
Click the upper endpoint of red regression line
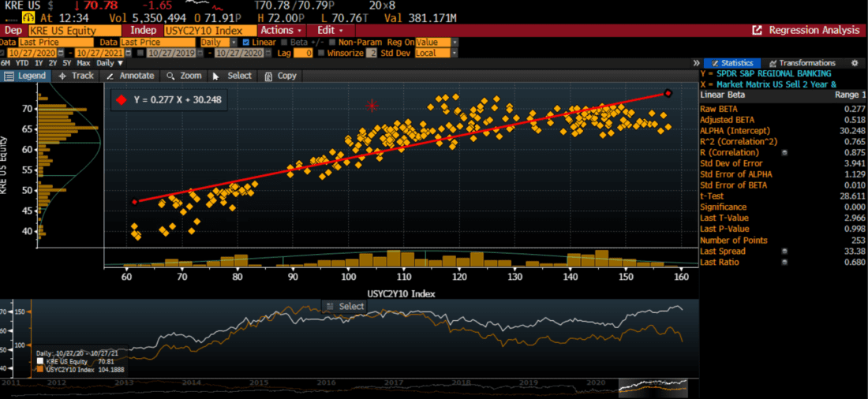click(668, 93)
